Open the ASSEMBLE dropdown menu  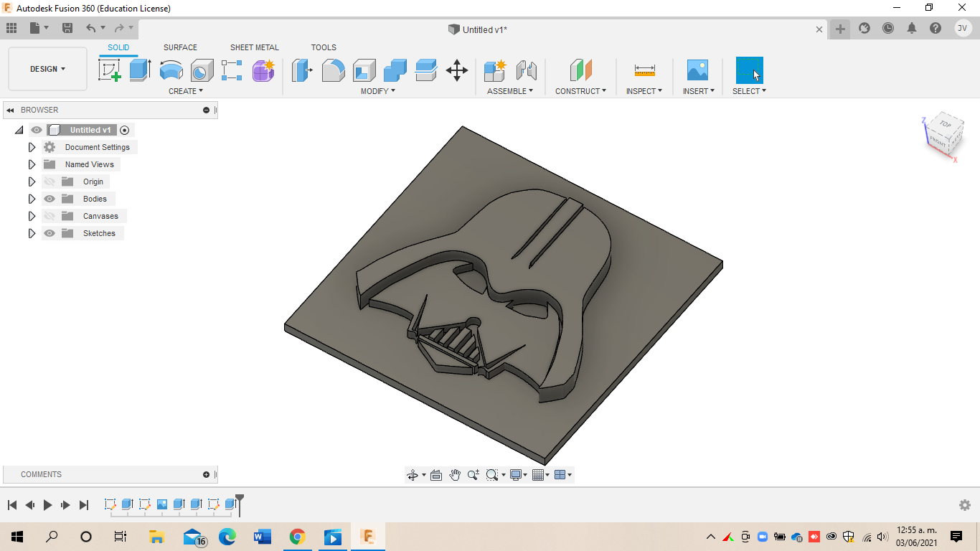point(510,91)
